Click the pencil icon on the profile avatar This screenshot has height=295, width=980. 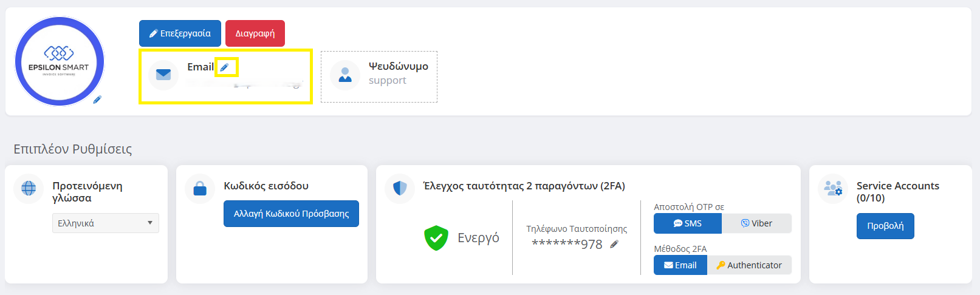point(97,100)
